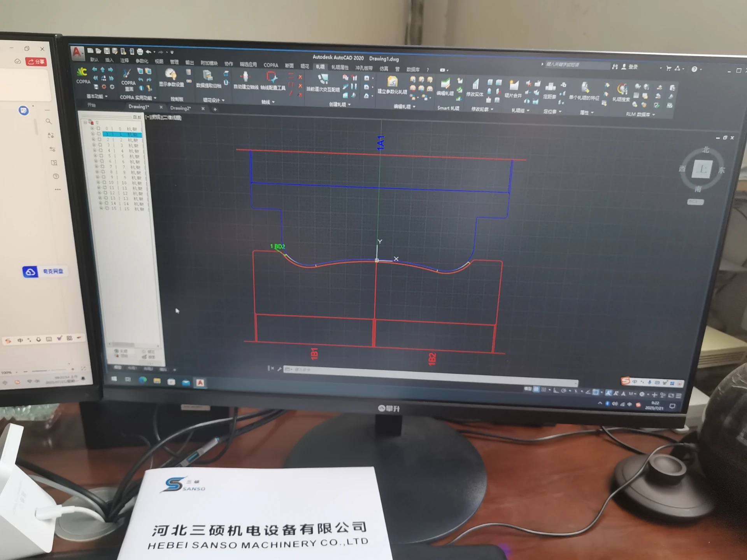
Task: Launch the 建立参数化轧辊 parametric roll tool
Action: (x=392, y=82)
